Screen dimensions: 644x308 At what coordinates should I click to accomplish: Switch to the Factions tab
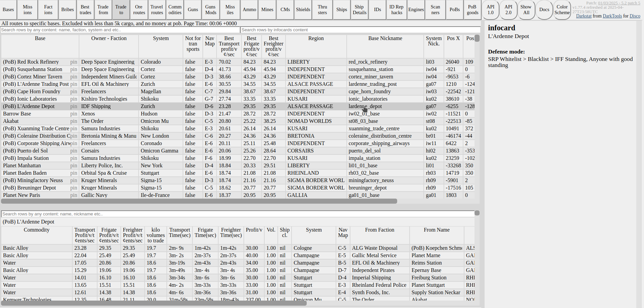tap(48, 10)
